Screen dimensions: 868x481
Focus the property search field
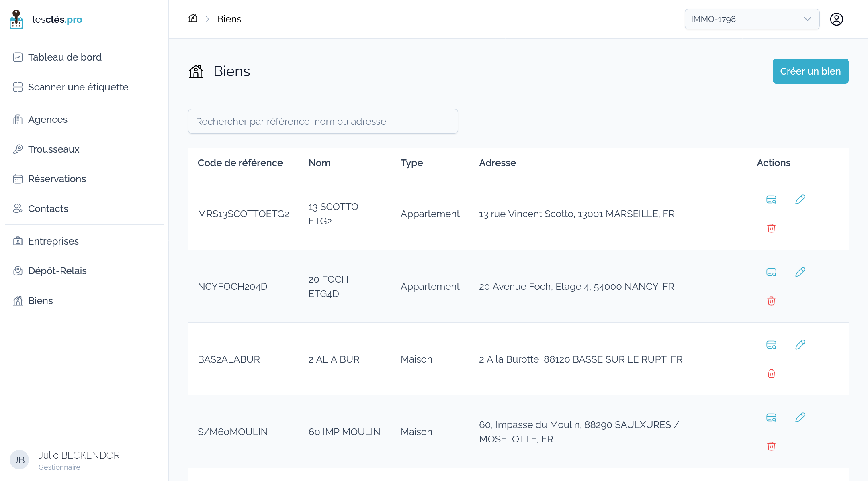tap(323, 121)
